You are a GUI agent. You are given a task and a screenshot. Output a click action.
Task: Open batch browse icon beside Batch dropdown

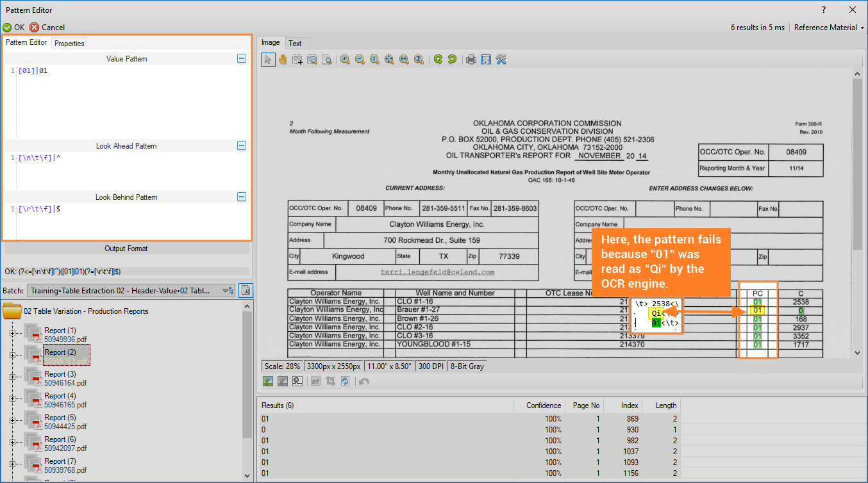coord(246,291)
